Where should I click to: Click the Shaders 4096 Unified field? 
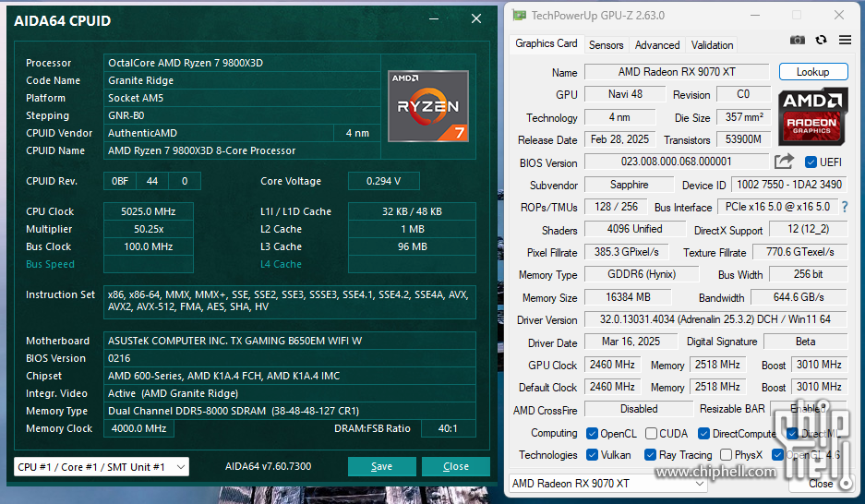(x=634, y=229)
